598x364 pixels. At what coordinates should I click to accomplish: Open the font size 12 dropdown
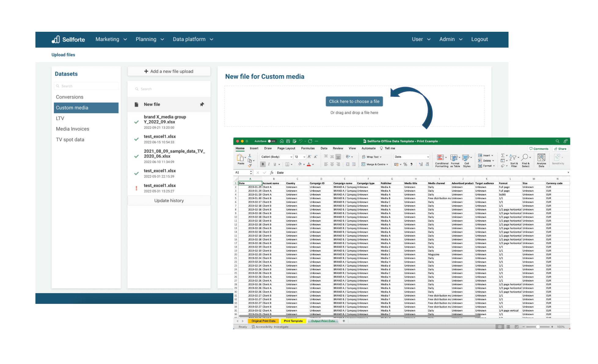coord(300,157)
